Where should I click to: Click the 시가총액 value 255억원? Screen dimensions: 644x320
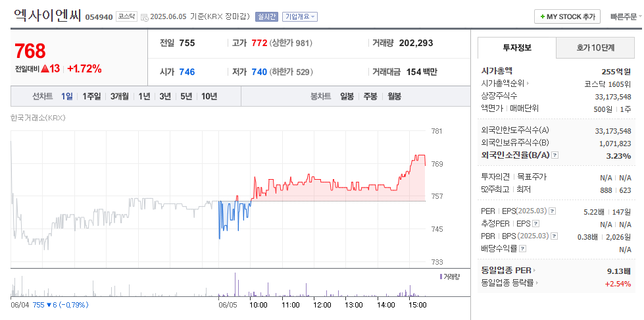pyautogui.click(x=616, y=72)
